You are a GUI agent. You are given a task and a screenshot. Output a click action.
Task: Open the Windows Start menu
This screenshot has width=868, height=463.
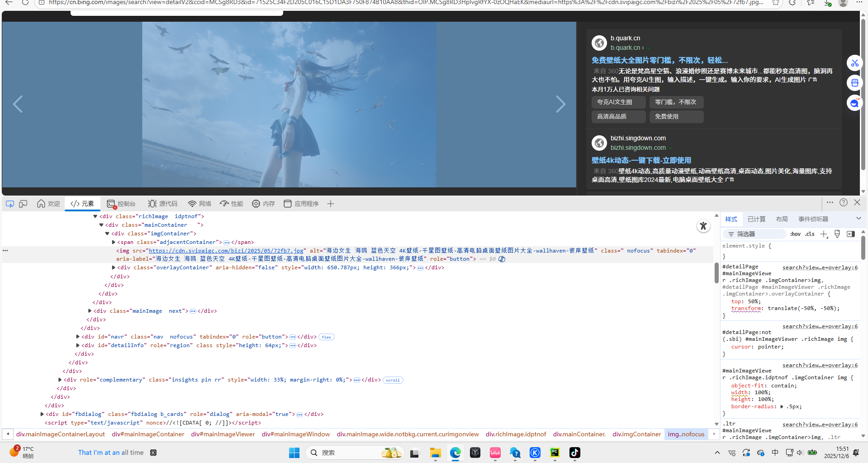294,453
